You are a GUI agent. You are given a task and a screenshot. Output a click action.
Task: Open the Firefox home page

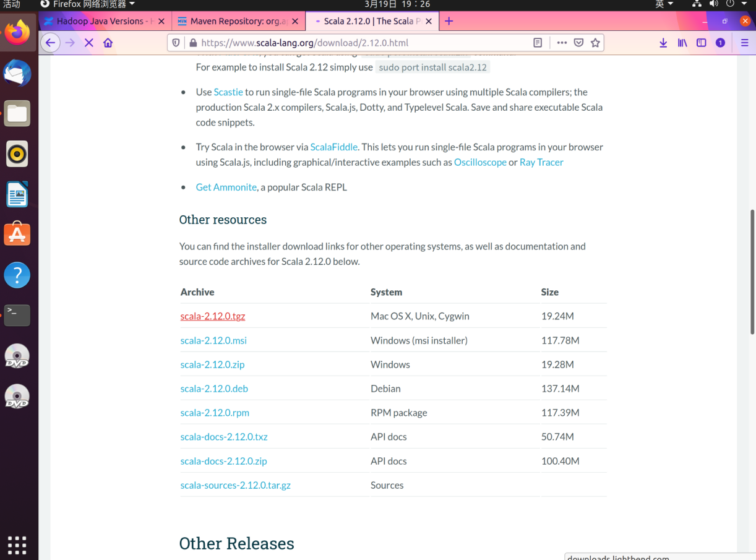point(108,43)
